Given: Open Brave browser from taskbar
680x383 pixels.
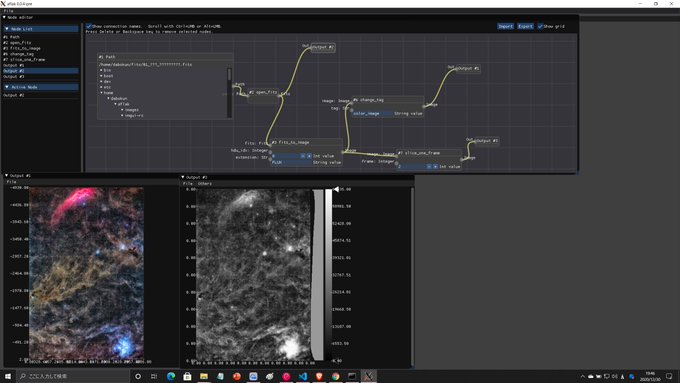Looking at the screenshot, I should (x=319, y=376).
